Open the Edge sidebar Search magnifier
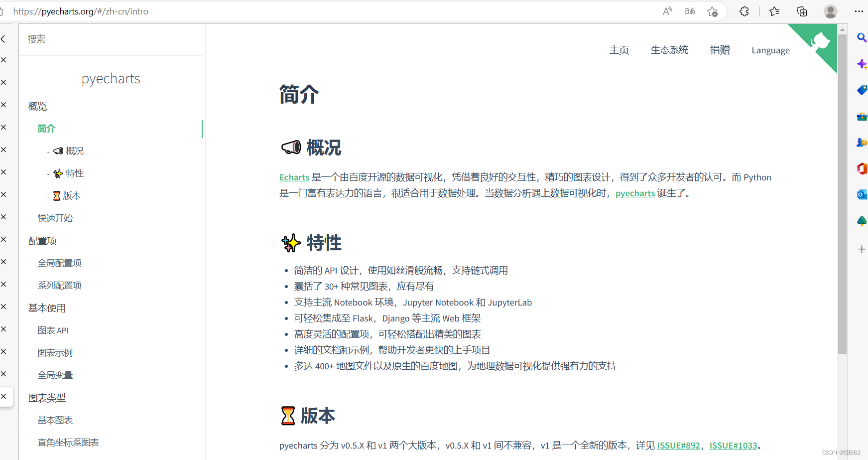 coord(862,37)
